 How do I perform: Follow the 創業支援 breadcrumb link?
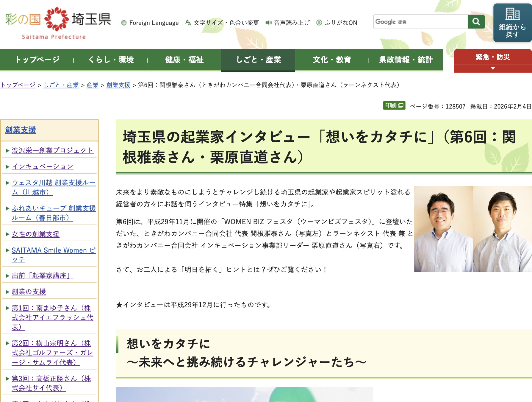click(x=118, y=85)
